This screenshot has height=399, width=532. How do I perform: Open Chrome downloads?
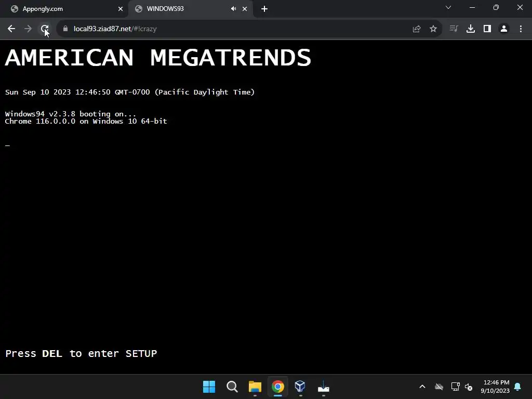click(471, 29)
